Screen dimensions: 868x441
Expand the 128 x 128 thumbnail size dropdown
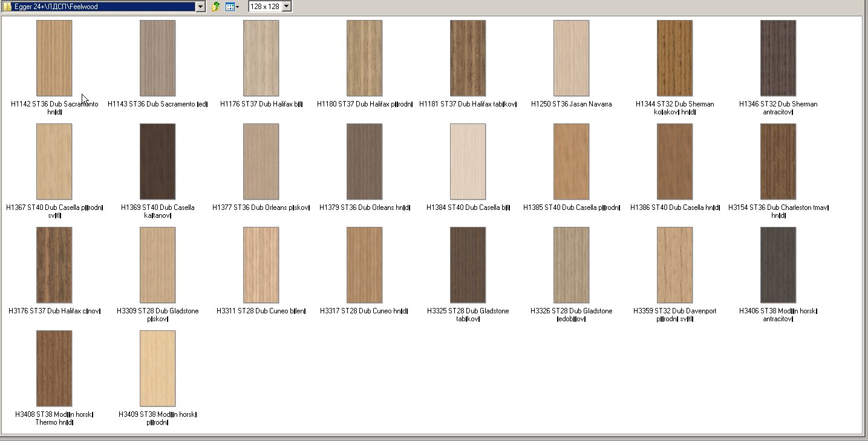click(287, 7)
